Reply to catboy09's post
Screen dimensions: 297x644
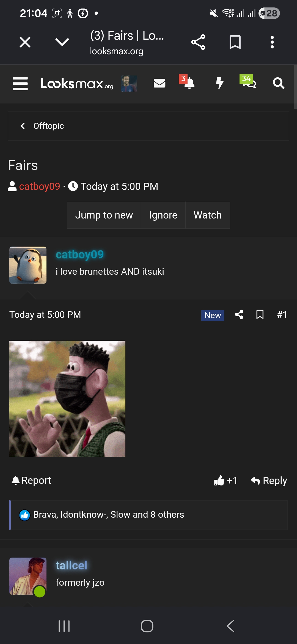(269, 481)
